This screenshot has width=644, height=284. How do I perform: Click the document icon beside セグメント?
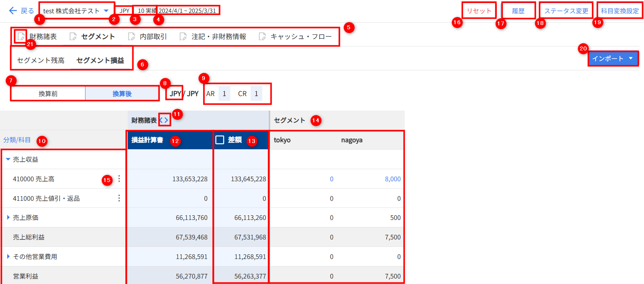coord(73,36)
